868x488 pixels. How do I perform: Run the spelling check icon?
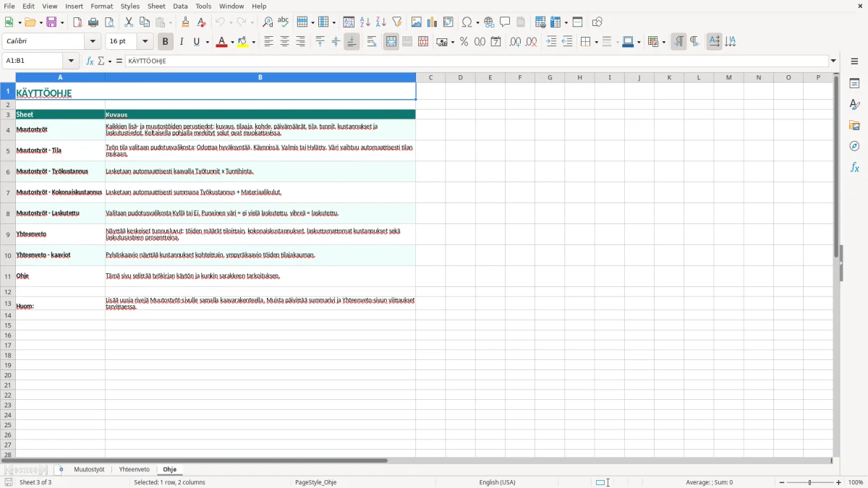[284, 22]
